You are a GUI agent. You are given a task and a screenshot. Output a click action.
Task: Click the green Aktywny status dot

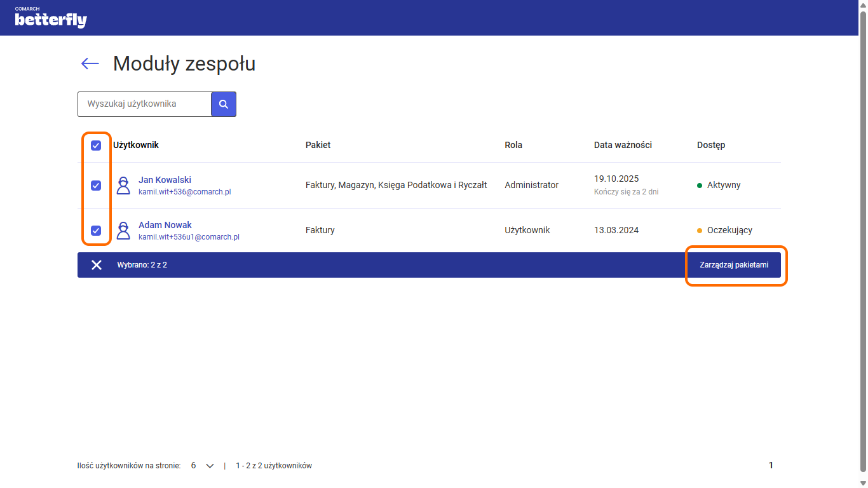pyautogui.click(x=700, y=186)
